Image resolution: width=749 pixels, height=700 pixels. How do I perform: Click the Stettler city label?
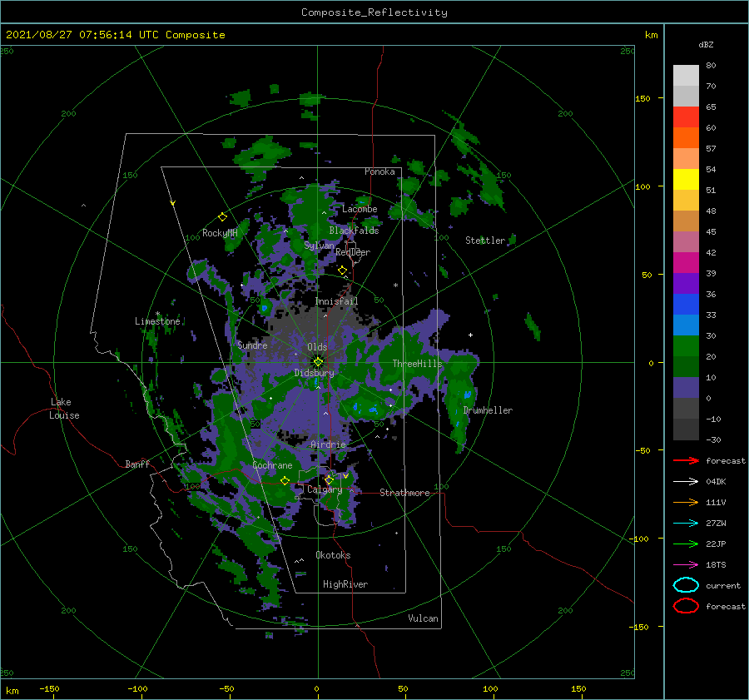point(485,241)
